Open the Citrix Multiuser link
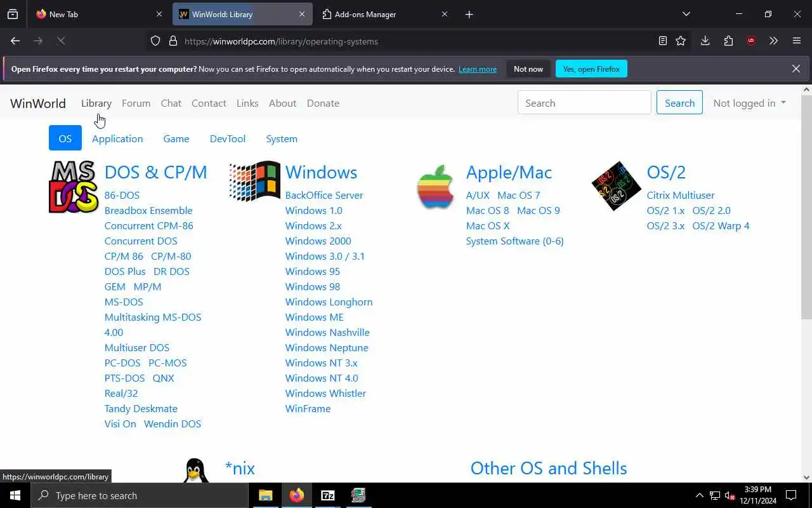This screenshot has width=812, height=508. coord(681,195)
